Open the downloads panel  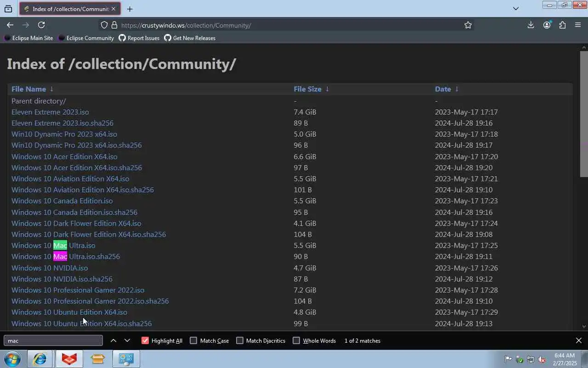coord(531,25)
